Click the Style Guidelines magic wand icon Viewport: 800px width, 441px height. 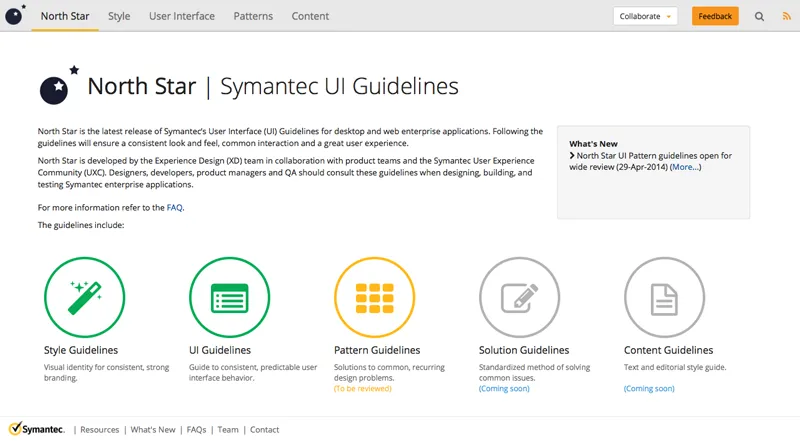coord(85,297)
